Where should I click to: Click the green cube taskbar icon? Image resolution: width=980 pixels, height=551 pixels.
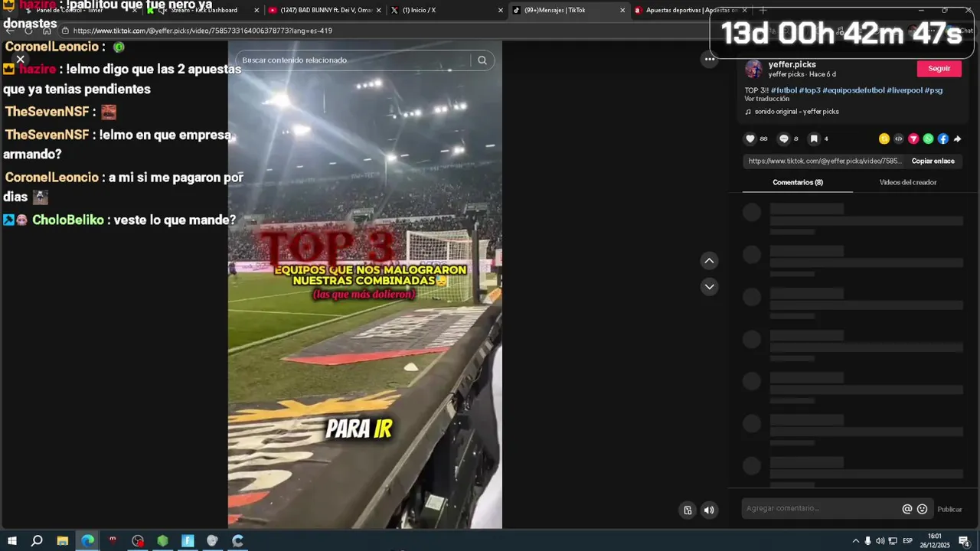click(162, 541)
